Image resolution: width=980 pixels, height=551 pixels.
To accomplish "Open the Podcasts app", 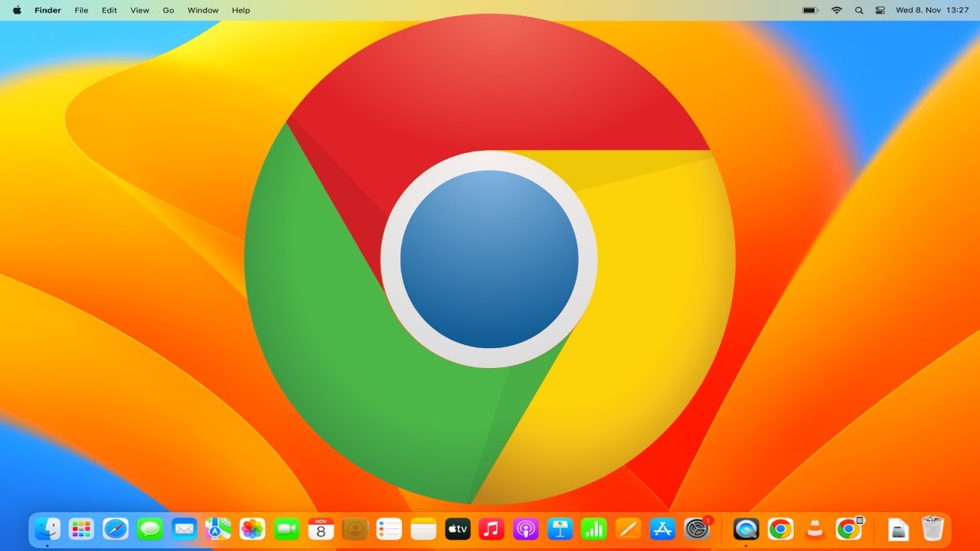I will tap(525, 528).
